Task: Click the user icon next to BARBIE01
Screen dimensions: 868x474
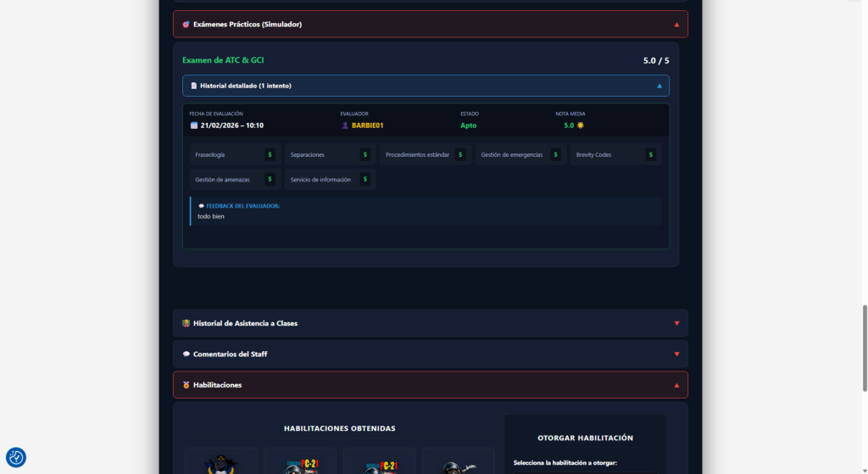Action: pos(345,125)
